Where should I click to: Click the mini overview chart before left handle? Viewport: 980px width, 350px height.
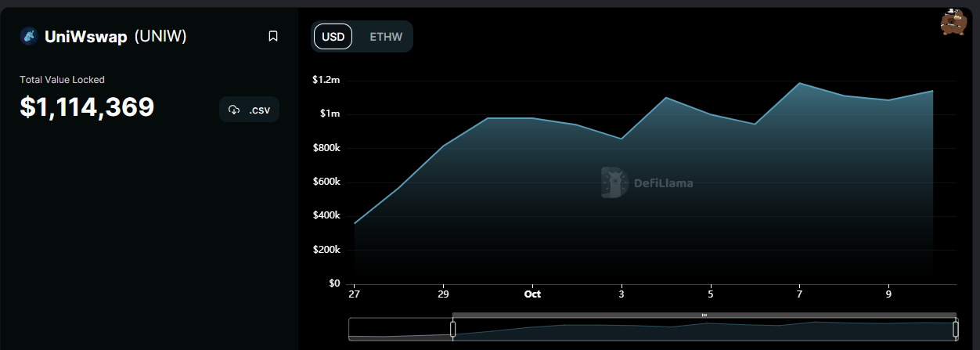tap(400, 329)
